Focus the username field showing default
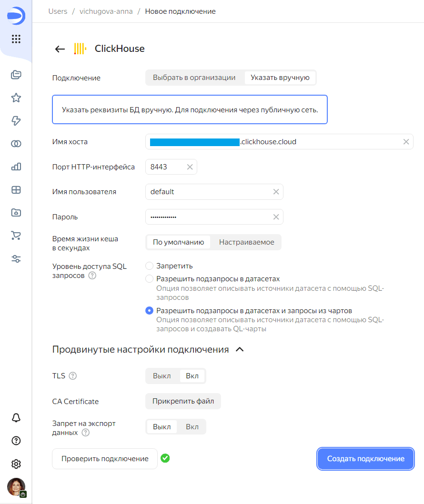424x504 pixels. [x=214, y=192]
